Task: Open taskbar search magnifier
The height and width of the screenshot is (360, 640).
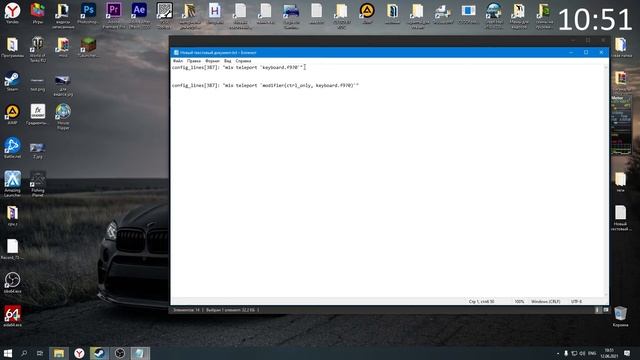Action: click(x=24, y=353)
